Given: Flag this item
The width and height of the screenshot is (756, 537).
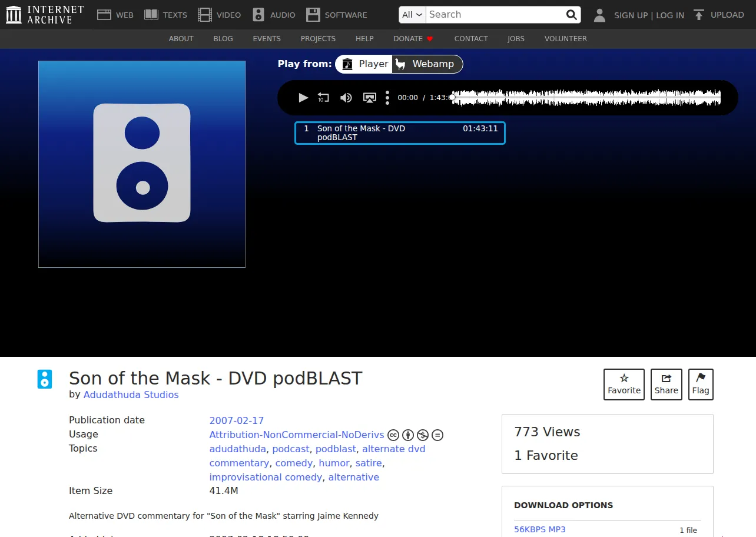Looking at the screenshot, I should point(701,384).
